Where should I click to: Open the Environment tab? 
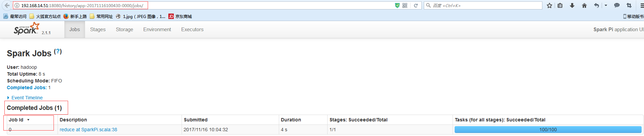click(157, 30)
